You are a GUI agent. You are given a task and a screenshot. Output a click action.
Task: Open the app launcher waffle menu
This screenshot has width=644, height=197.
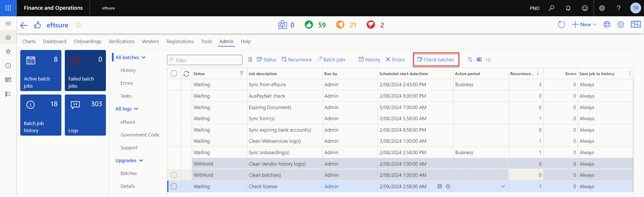click(8, 8)
